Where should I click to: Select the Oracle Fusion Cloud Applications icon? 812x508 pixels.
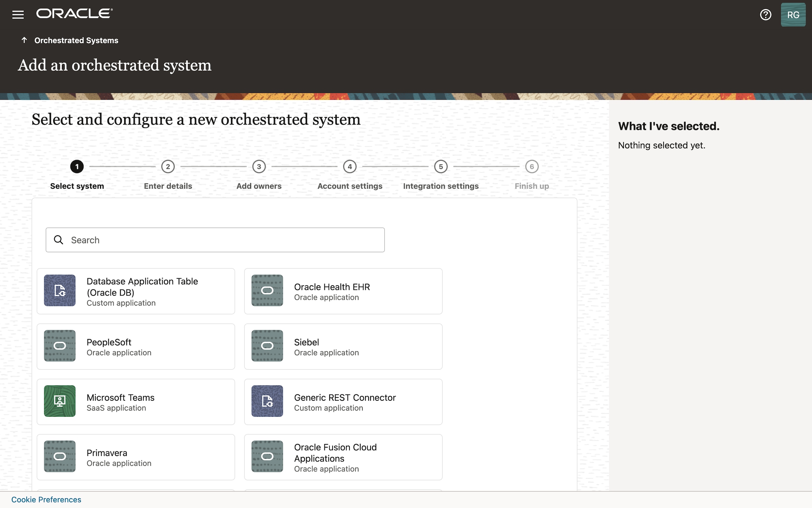(267, 456)
